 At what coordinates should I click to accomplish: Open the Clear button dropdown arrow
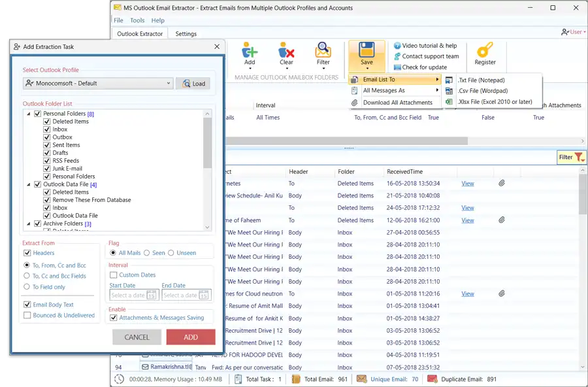(x=287, y=69)
